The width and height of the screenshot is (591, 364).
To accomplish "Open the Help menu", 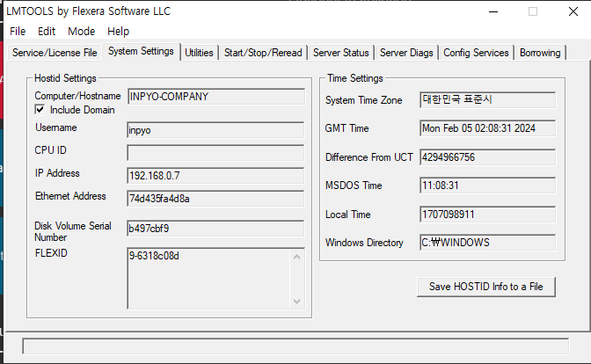I will (x=119, y=32).
